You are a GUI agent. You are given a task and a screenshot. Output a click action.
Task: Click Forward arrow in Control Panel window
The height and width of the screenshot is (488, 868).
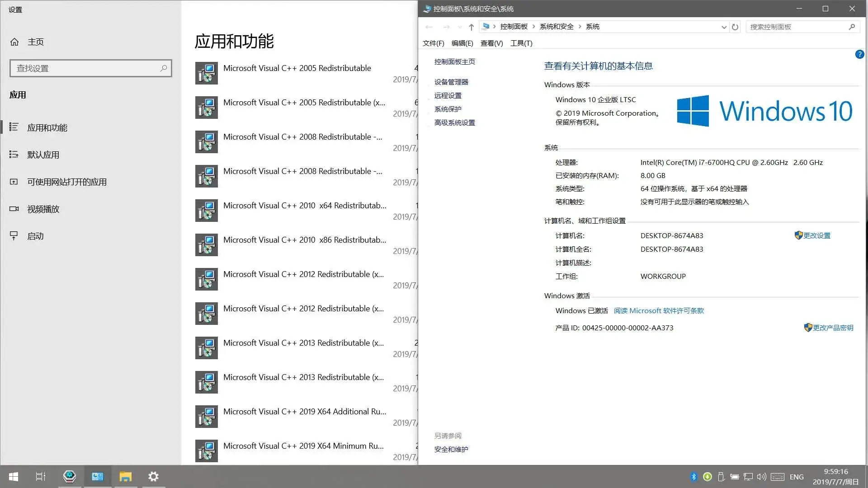[x=446, y=27]
